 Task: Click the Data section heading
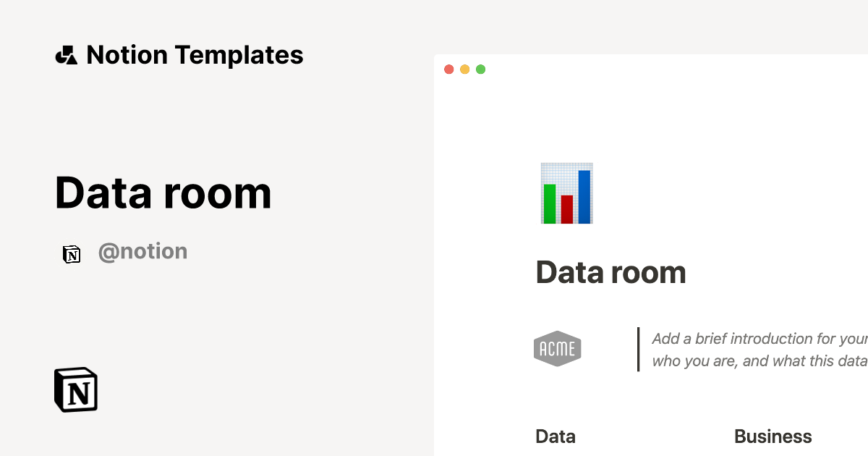tap(556, 436)
